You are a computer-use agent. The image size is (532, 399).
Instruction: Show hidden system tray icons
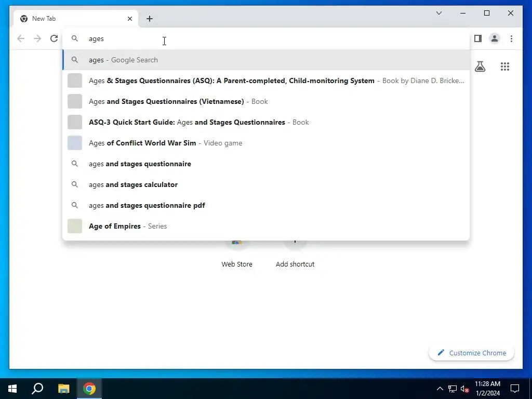440,389
